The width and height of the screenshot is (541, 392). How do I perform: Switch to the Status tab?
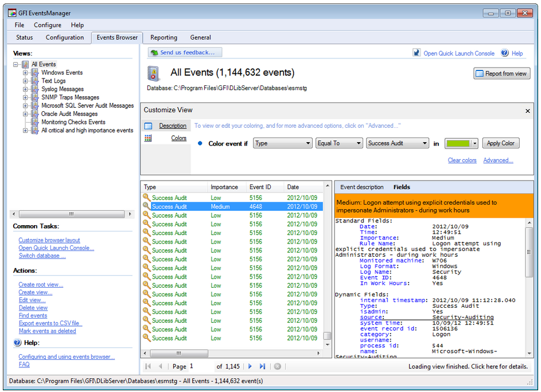point(25,38)
